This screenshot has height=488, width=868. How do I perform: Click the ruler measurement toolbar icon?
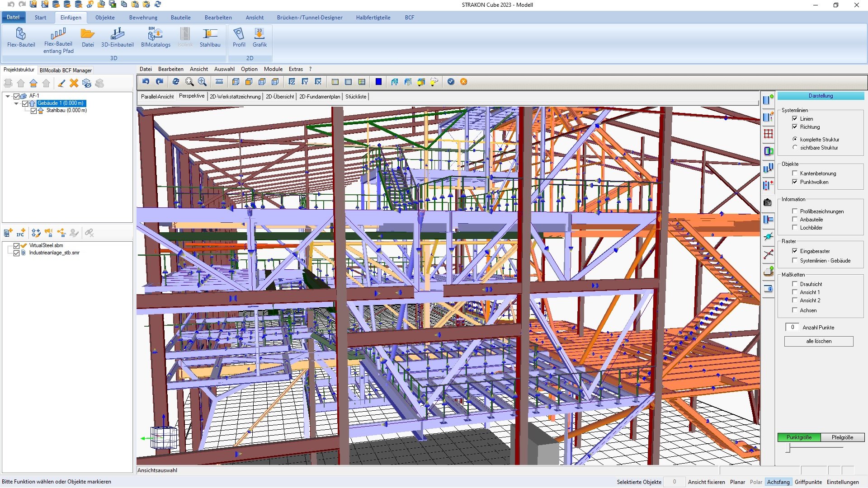219,82
